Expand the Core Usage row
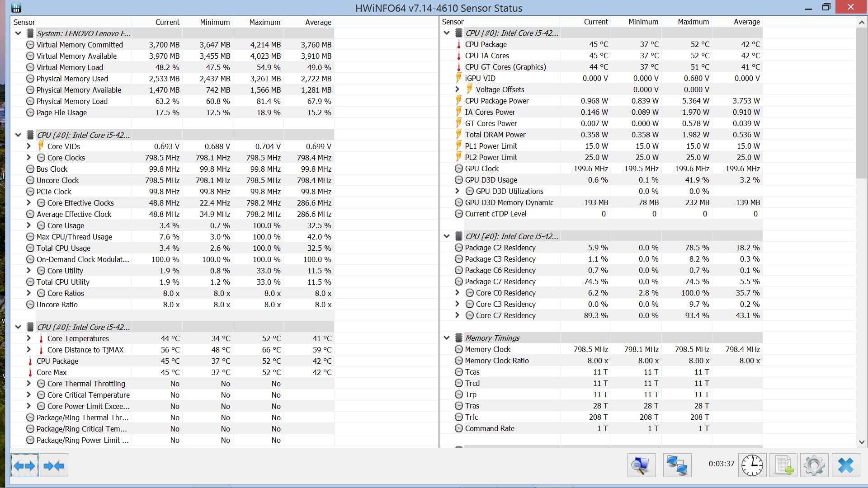This screenshot has height=488, width=868. (x=28, y=225)
